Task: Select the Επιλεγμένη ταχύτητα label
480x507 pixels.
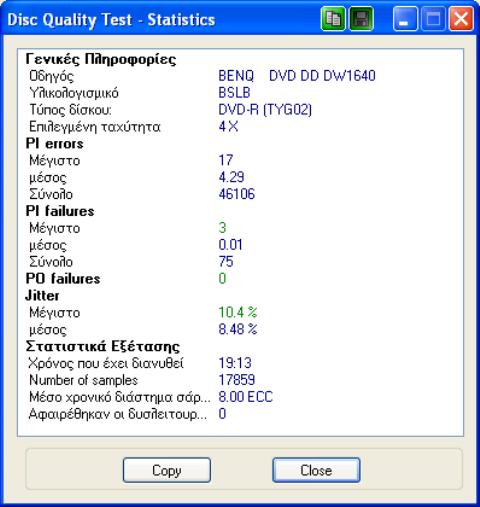Action: click(95, 127)
